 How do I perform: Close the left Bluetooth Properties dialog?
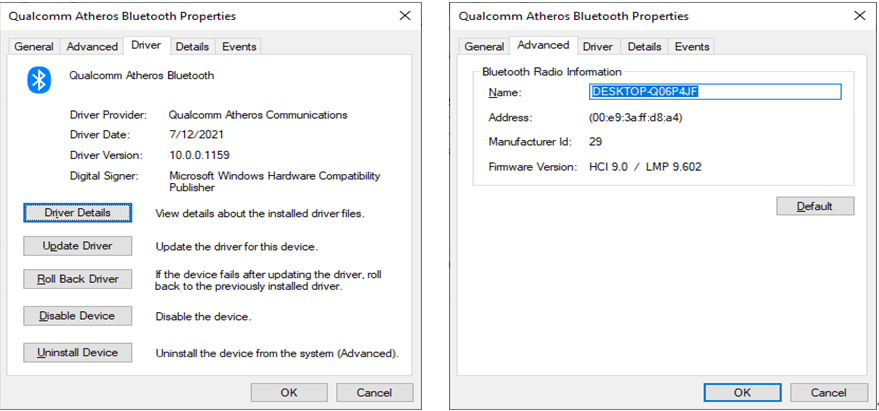click(x=404, y=16)
